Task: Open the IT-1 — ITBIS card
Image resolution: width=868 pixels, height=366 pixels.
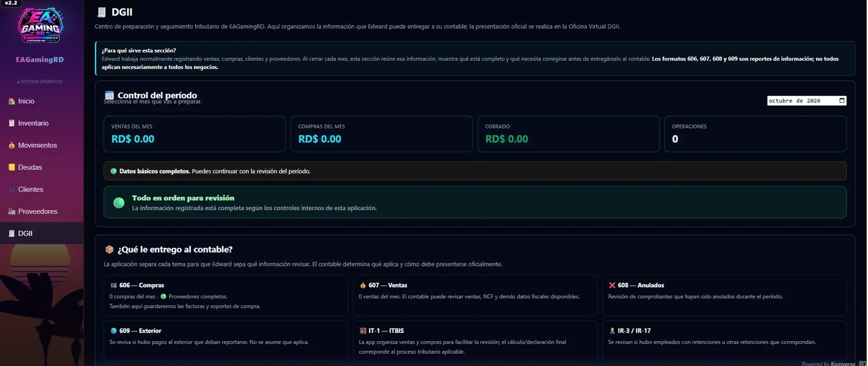Action: click(475, 341)
